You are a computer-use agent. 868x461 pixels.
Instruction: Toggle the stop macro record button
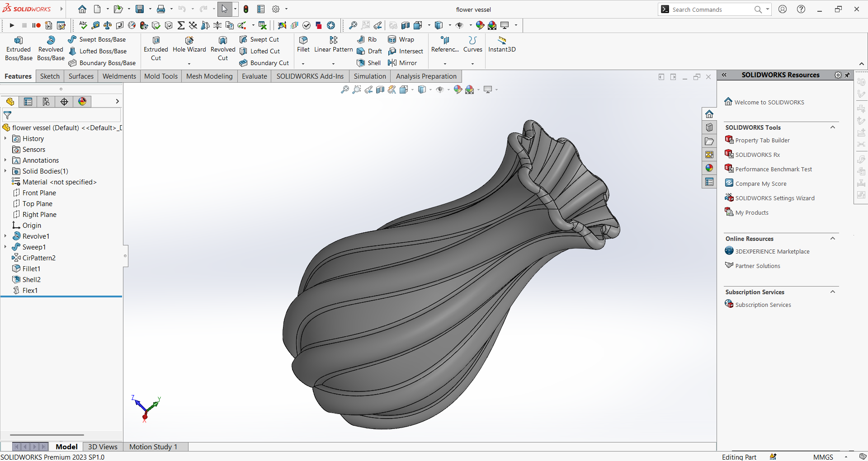coord(24,25)
